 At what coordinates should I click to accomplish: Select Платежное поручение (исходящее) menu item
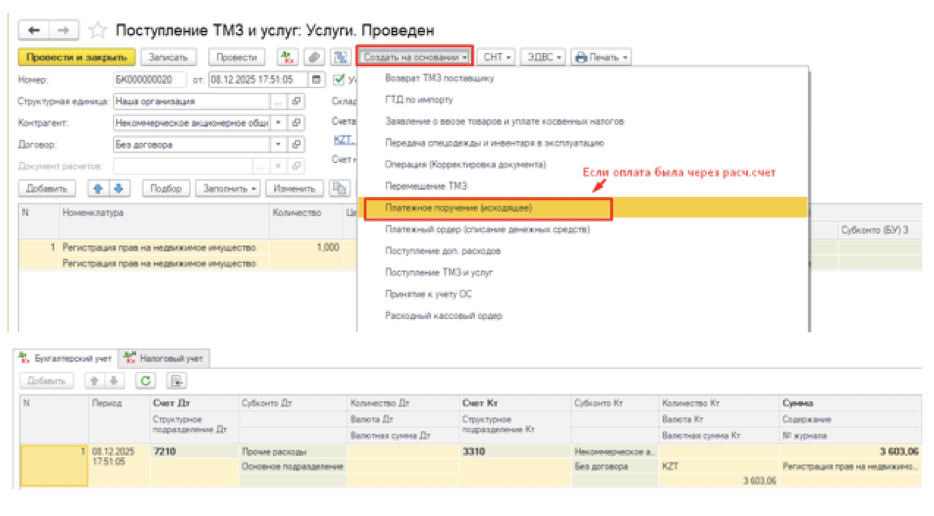458,208
